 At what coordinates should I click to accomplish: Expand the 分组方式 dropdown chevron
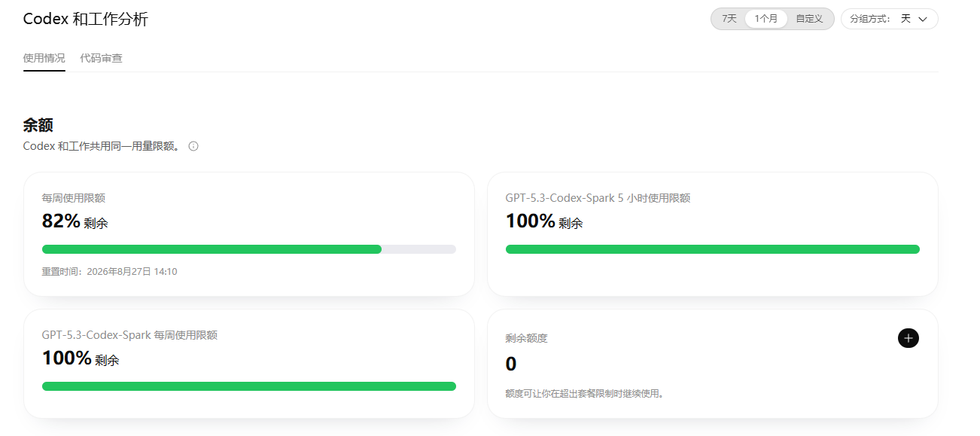click(x=923, y=19)
